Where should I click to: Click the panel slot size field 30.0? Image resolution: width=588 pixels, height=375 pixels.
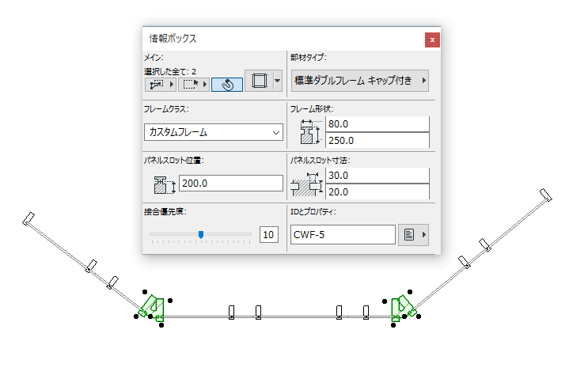click(x=377, y=175)
